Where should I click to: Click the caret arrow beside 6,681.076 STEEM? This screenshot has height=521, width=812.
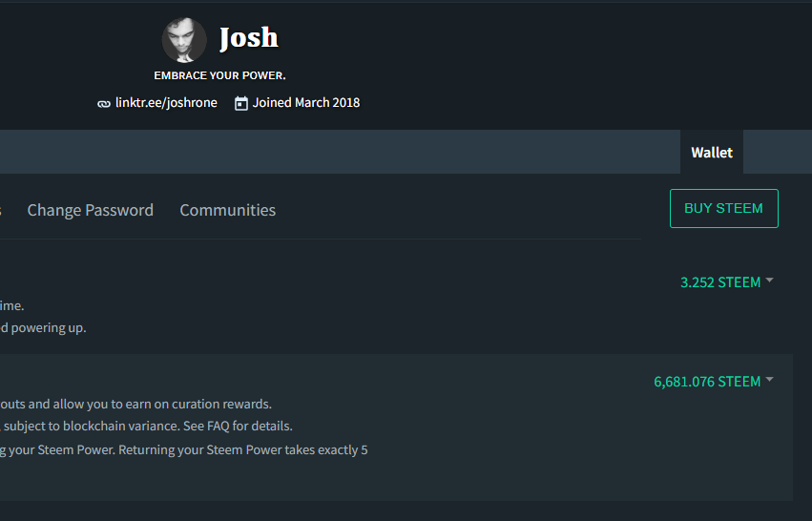tap(770, 380)
